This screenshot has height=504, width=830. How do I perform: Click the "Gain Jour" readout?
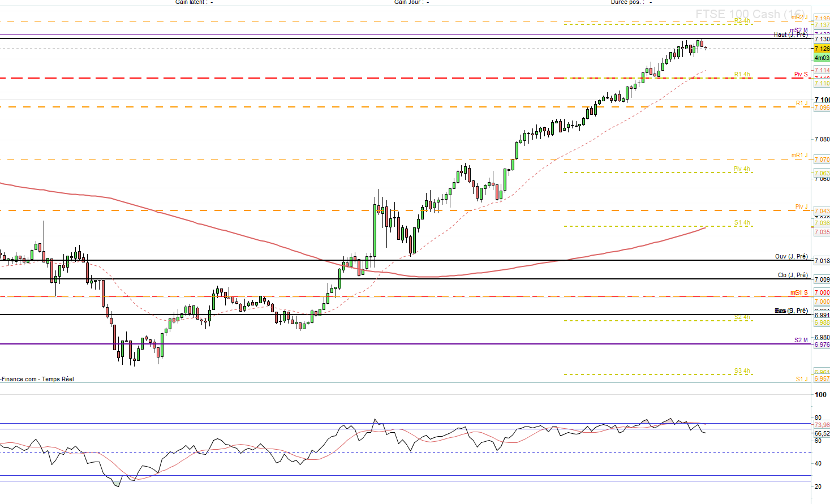[411, 2]
